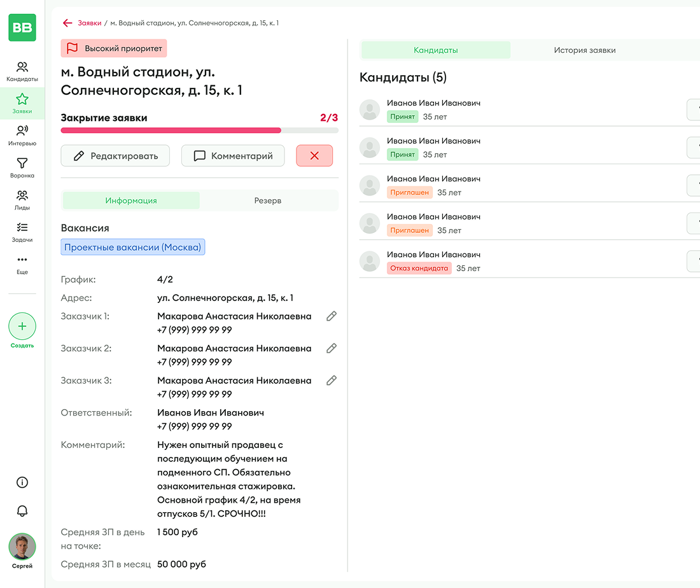Open the Воронка funnel page
700x588 pixels.
[x=22, y=168]
